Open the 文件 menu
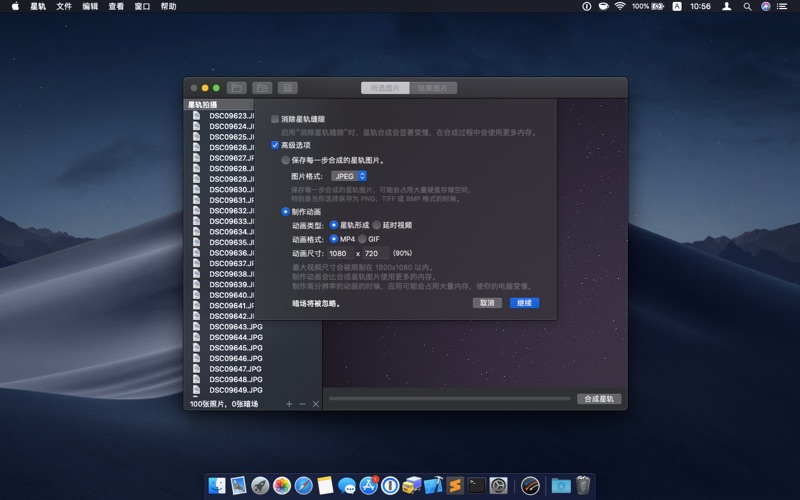This screenshot has height=500, width=800. coord(64,6)
